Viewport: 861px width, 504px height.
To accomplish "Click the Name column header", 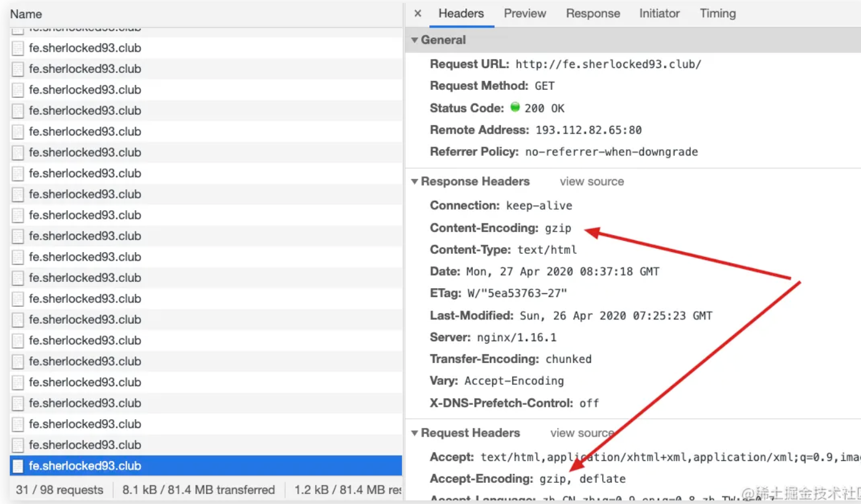I will pos(26,14).
